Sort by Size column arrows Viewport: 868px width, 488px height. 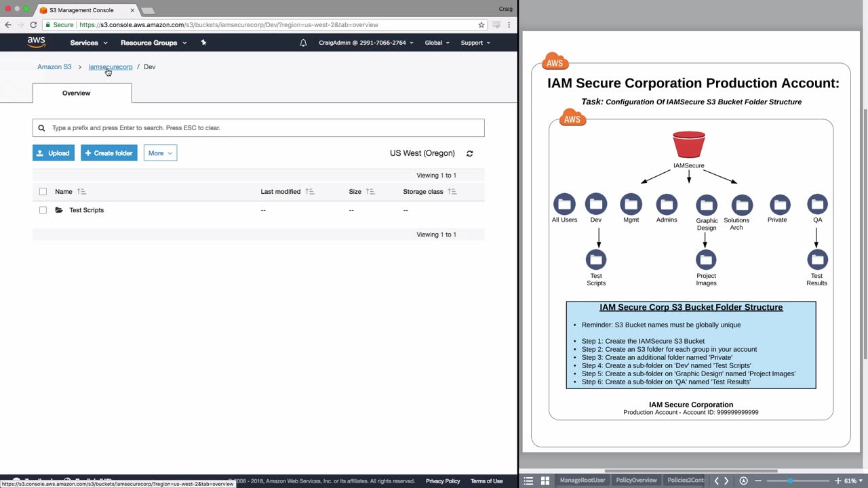(x=370, y=192)
